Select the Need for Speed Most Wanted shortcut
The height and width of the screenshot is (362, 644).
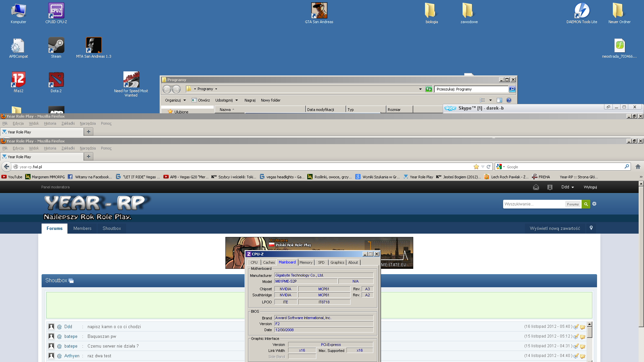tap(131, 84)
